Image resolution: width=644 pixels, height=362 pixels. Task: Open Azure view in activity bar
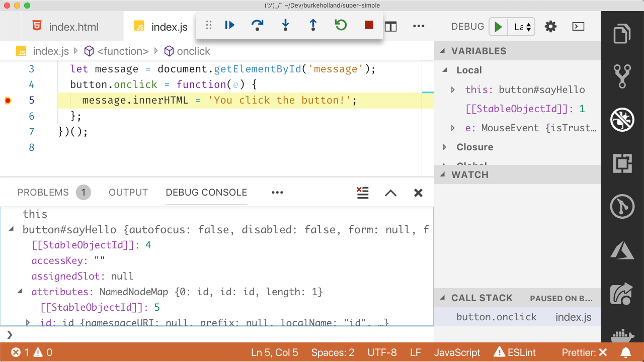(x=622, y=250)
